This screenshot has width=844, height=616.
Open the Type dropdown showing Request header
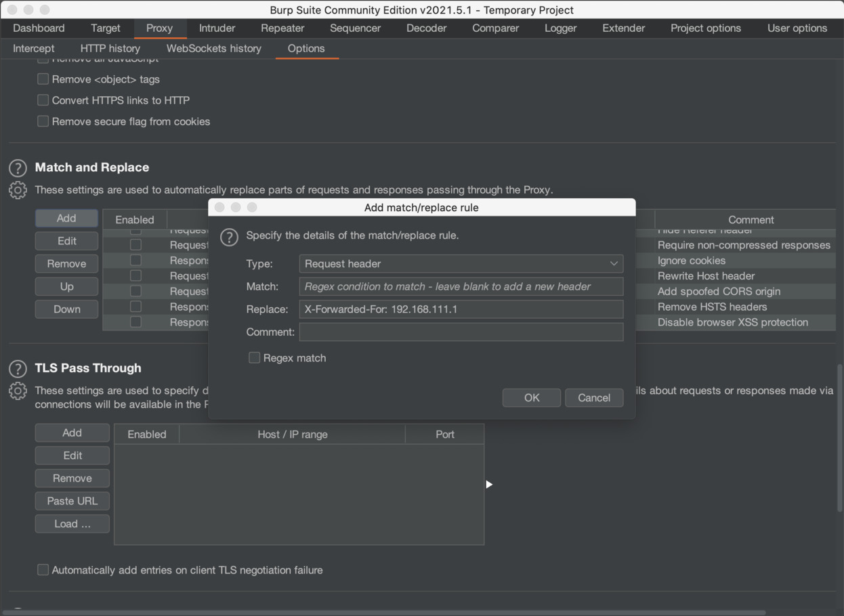coord(461,263)
